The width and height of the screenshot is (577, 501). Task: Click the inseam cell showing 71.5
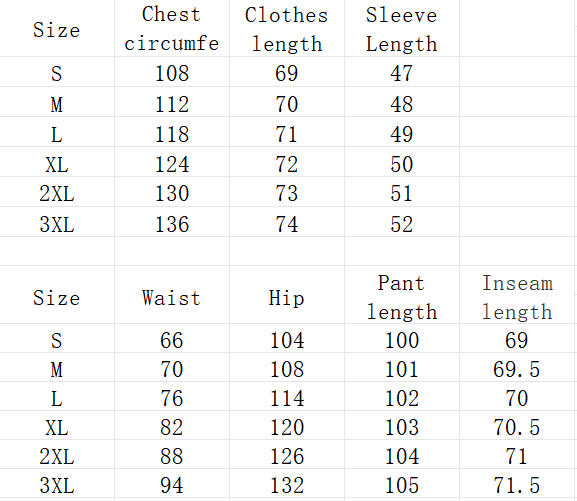tap(517, 484)
